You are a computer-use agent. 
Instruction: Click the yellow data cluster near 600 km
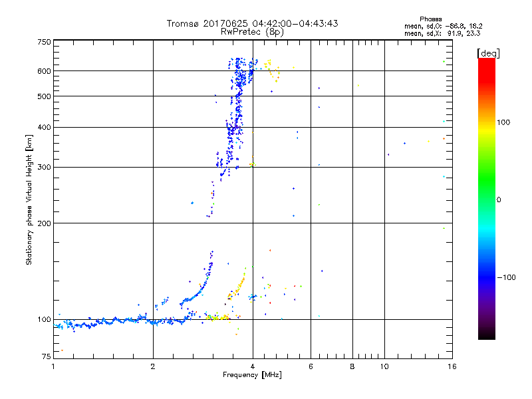coord(271,66)
